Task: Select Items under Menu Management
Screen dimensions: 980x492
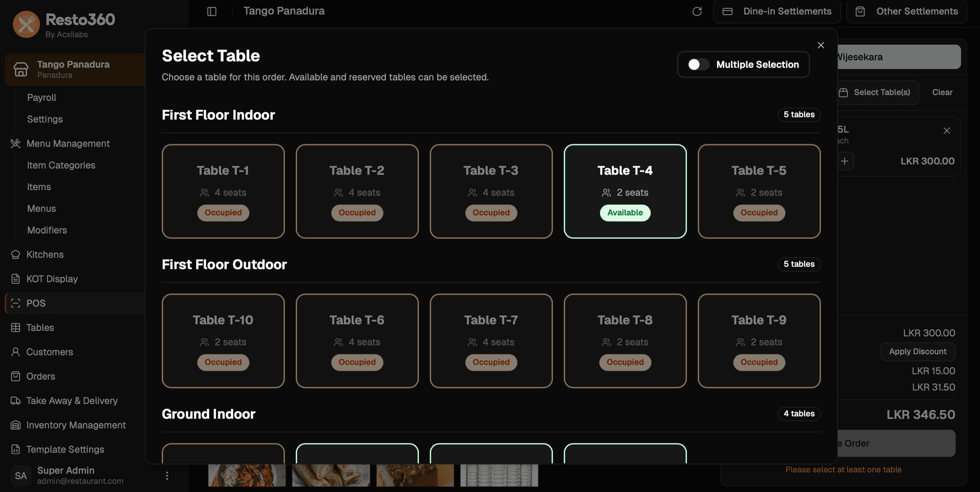Action: coord(39,186)
